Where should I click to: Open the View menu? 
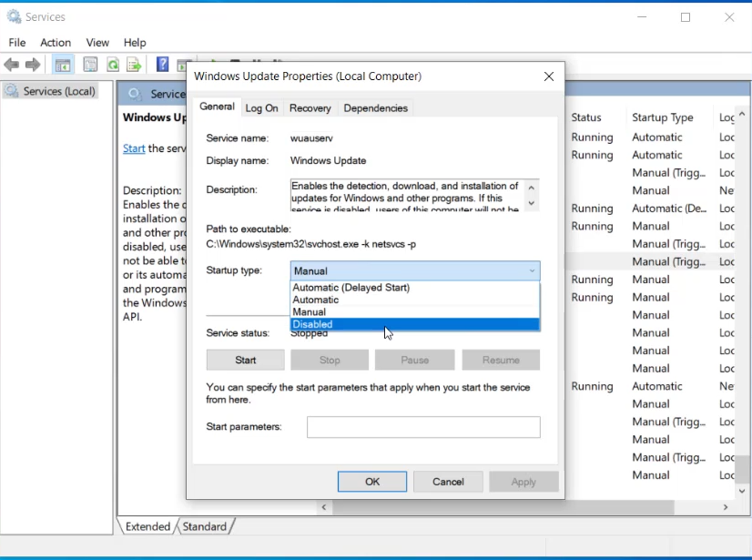97,43
